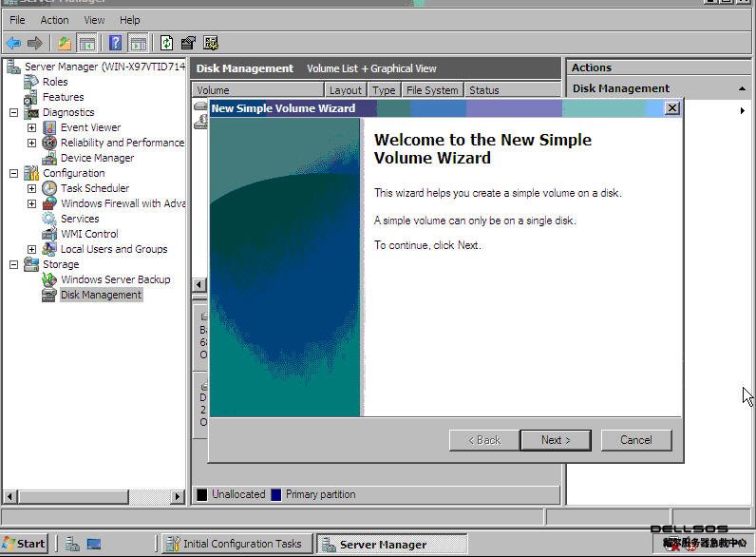Click the Windows Server Backup icon

[49, 279]
